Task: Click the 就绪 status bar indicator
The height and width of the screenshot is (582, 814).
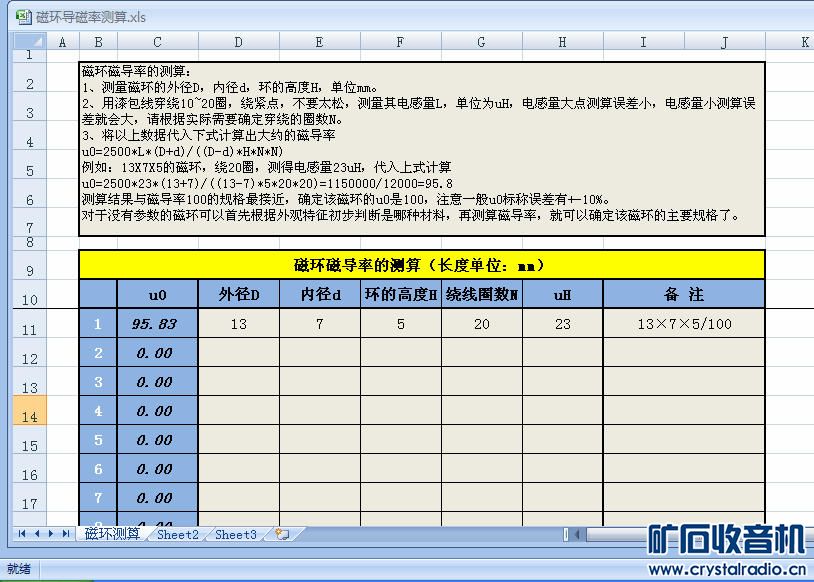Action: coord(19,569)
